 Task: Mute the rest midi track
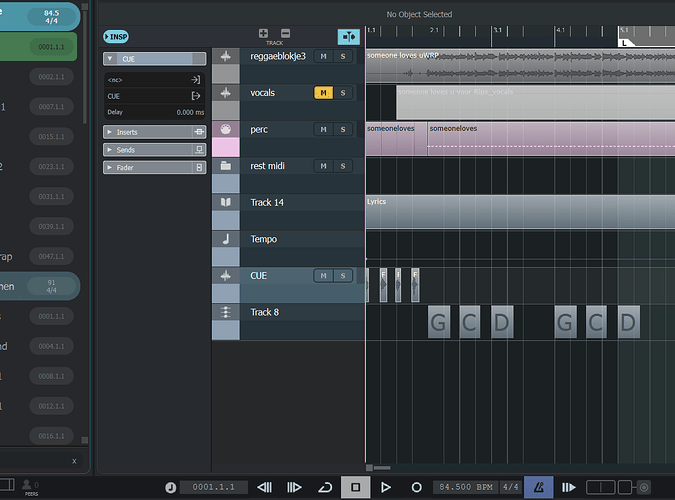click(x=323, y=166)
